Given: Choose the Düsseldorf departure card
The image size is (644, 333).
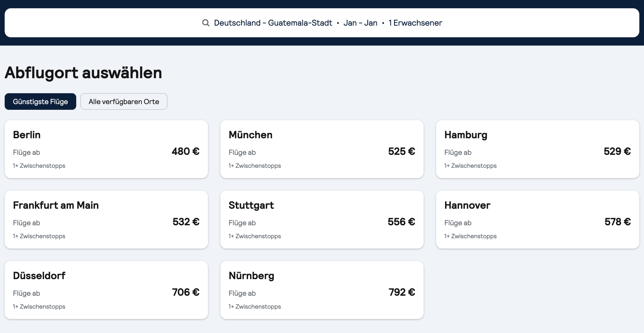Looking at the screenshot, I should [106, 290].
